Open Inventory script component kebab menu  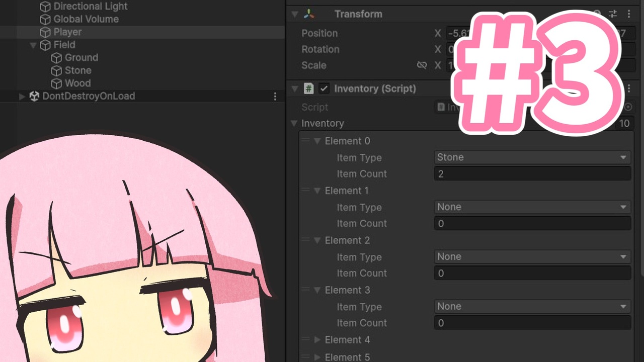629,88
